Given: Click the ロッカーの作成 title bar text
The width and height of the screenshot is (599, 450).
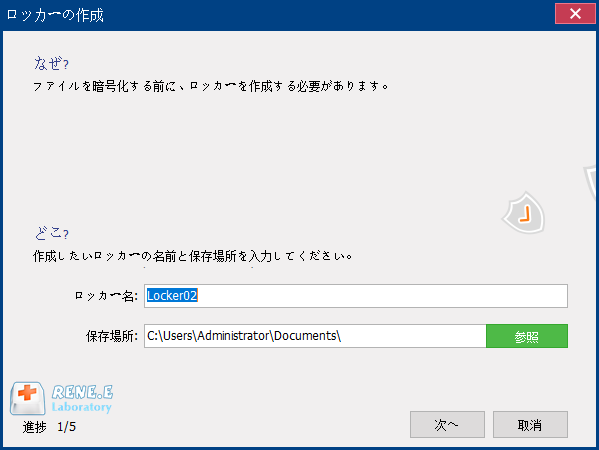Looking at the screenshot, I should pyautogui.click(x=55, y=15).
